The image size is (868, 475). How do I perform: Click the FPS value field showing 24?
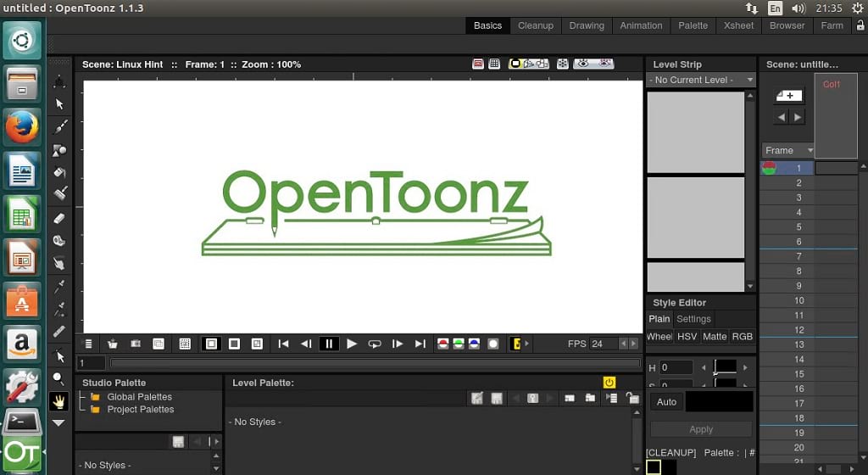coord(603,344)
